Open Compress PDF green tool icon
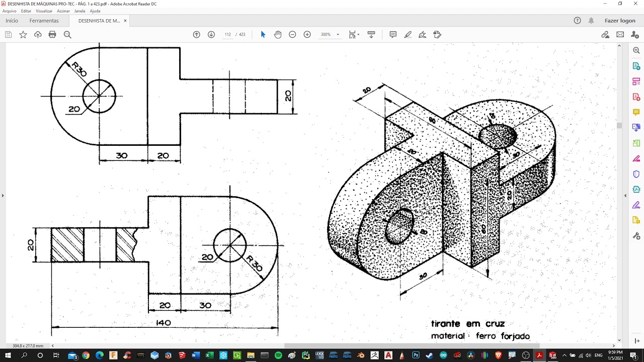Viewport: 644px width, 362px height. pos(636,143)
